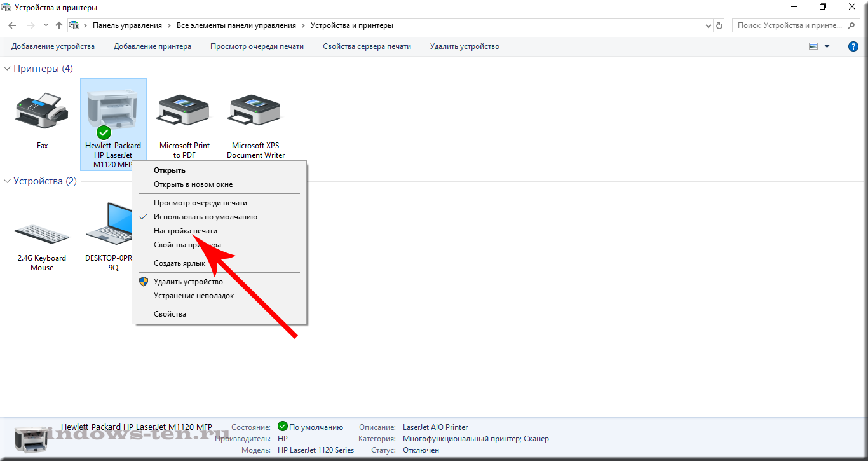The width and height of the screenshot is (868, 461).
Task: Click Все элементы панели управления breadcrumb
Action: pyautogui.click(x=236, y=25)
